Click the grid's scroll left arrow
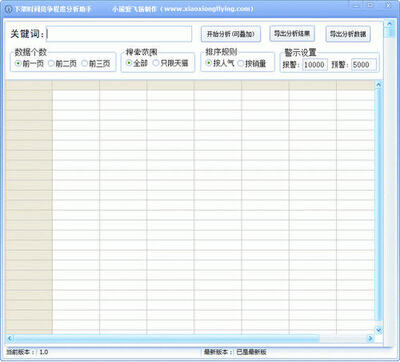 coord(10,338)
